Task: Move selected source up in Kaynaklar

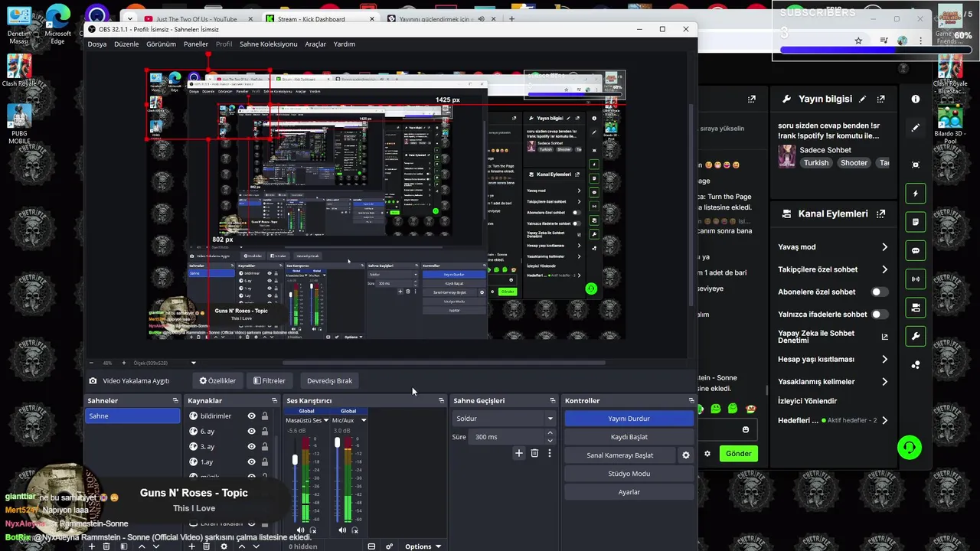Action: 242,546
